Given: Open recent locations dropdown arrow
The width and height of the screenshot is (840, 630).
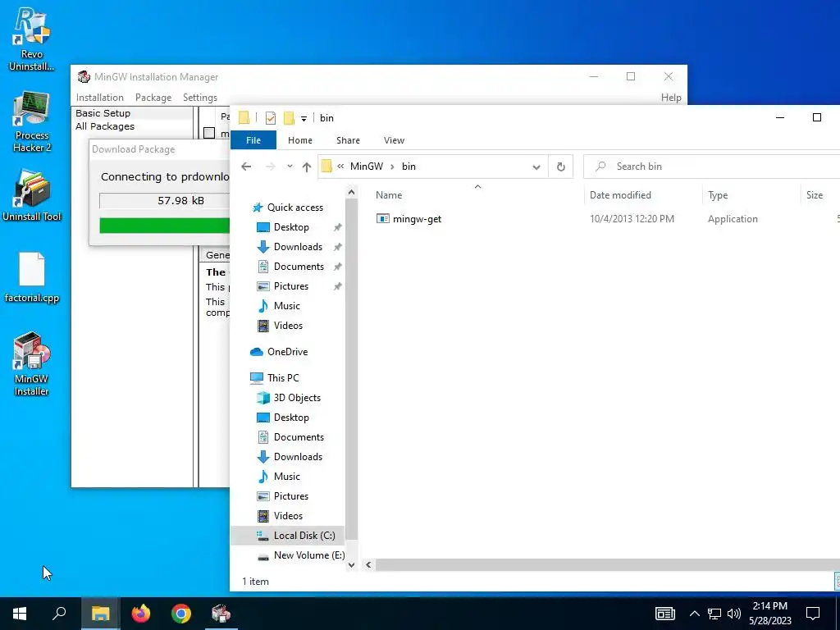Looking at the screenshot, I should (x=290, y=167).
